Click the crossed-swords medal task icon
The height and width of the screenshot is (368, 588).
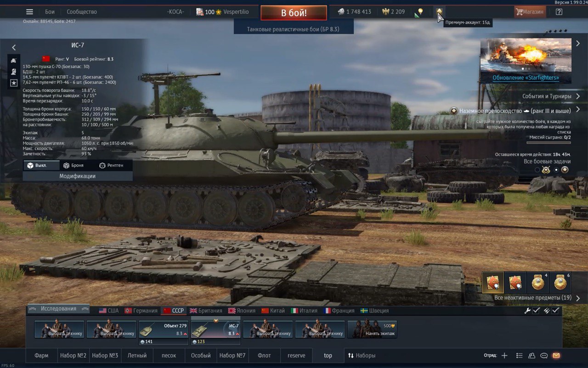coord(546,170)
